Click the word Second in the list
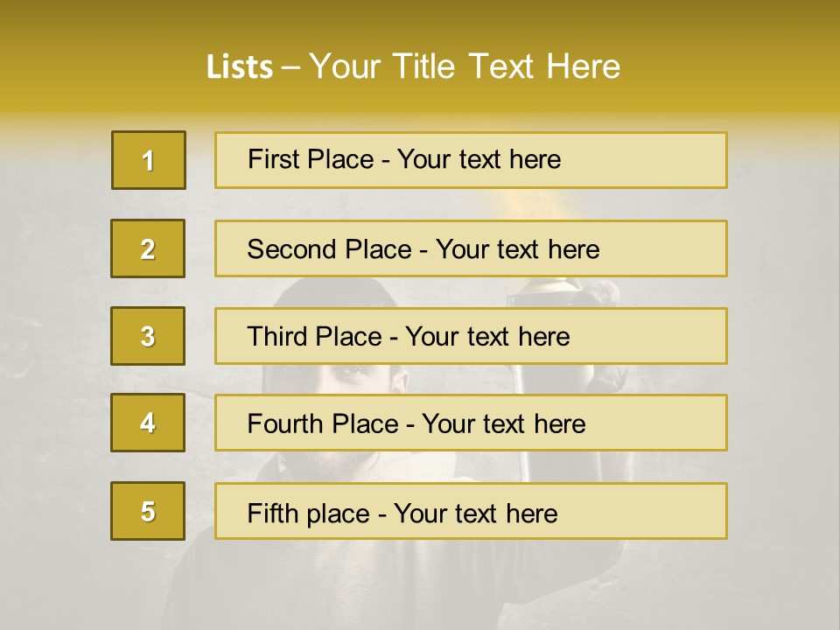The image size is (840, 630). pyautogui.click(x=291, y=249)
